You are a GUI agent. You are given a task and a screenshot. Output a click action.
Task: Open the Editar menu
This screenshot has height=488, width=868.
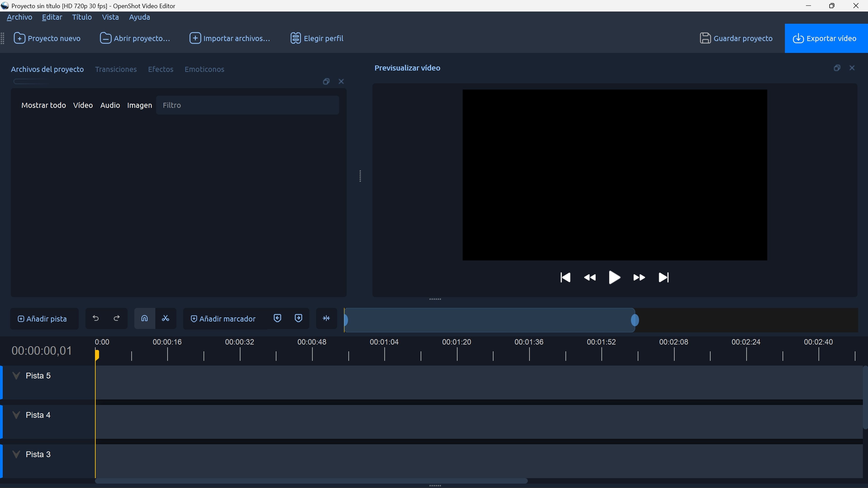[x=52, y=17]
